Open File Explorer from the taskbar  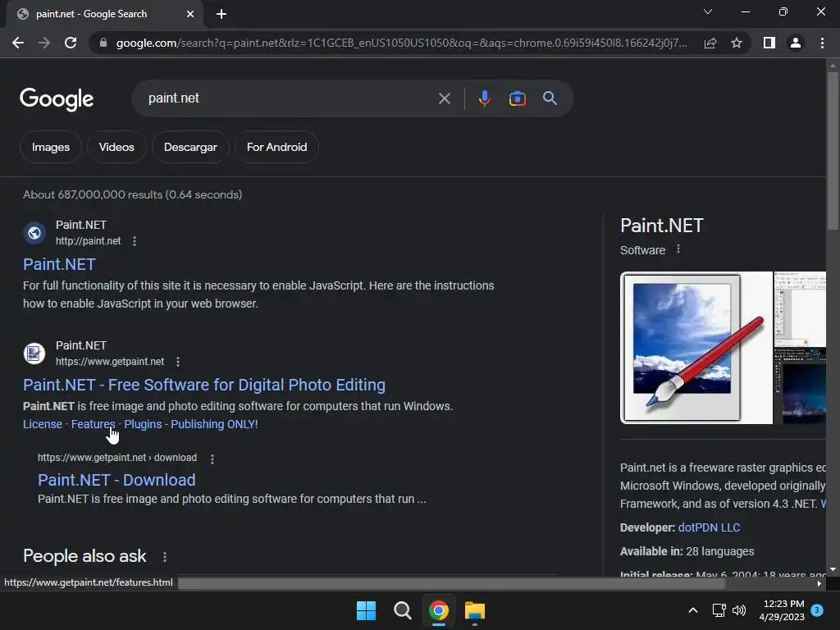[x=475, y=610]
